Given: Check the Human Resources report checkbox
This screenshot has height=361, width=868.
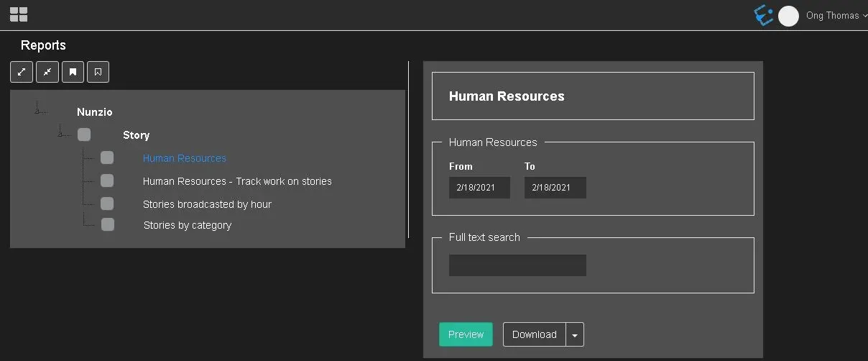Looking at the screenshot, I should 107,157.
